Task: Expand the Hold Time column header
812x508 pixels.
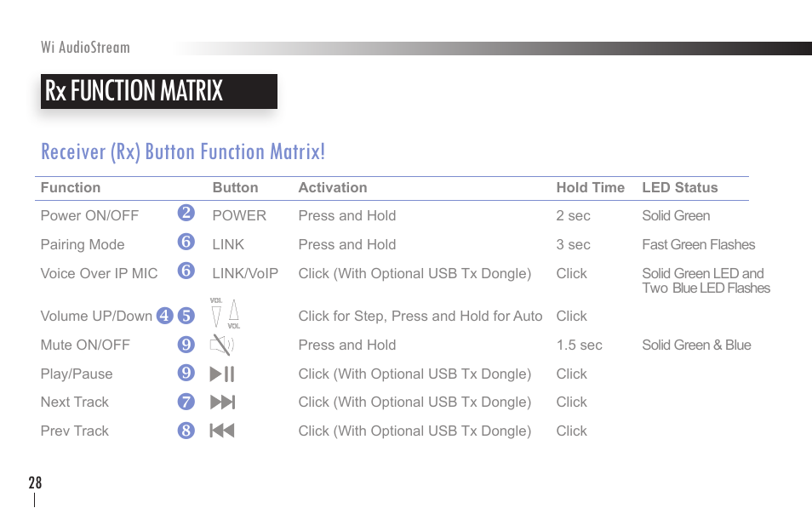Action: [x=590, y=187]
